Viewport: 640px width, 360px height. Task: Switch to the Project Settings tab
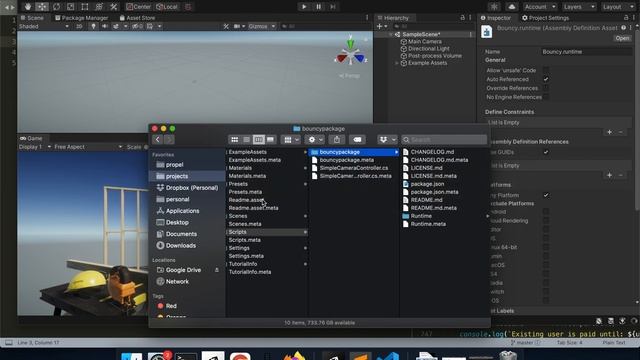click(x=545, y=18)
